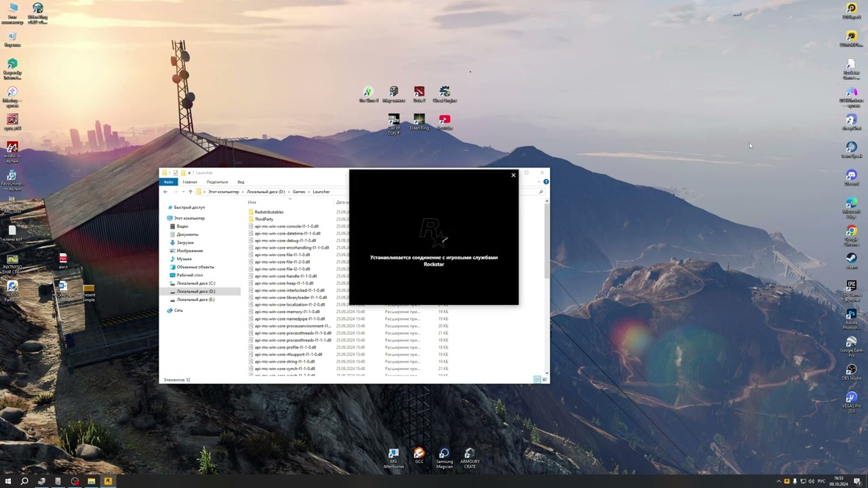Click the Explorer back navigation arrow

[165, 192]
